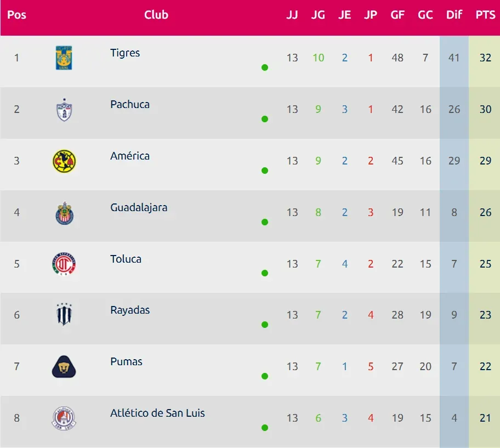The image size is (500, 448).
Task: Click the Dif column header
Action: (454, 15)
